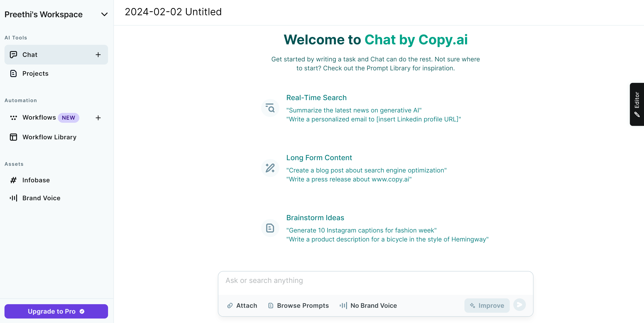Click Attach below the chat box
Screen dimensions: 644x323
[242, 306]
